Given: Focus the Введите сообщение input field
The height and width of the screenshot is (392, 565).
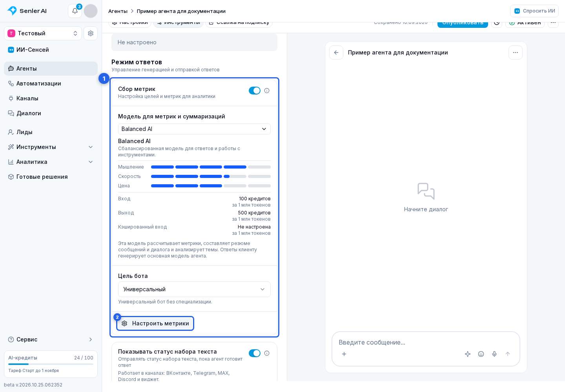Looking at the screenshot, I should [x=426, y=342].
